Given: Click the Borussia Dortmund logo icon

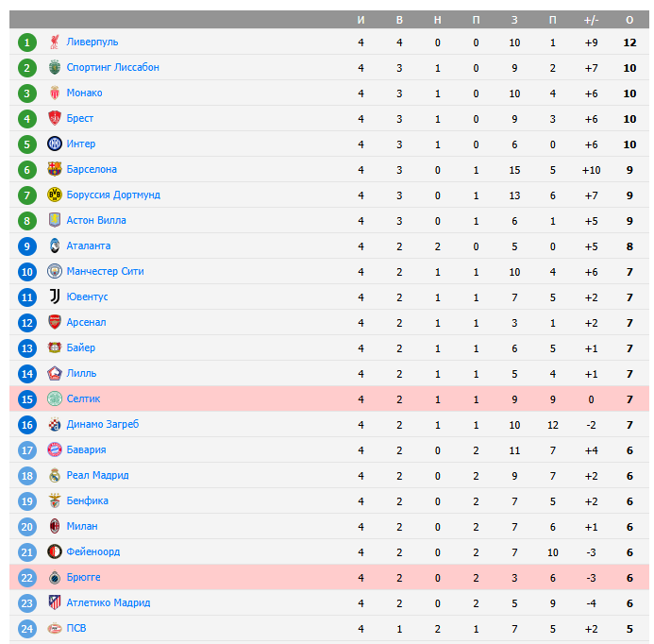Looking at the screenshot, I should 55,195.
